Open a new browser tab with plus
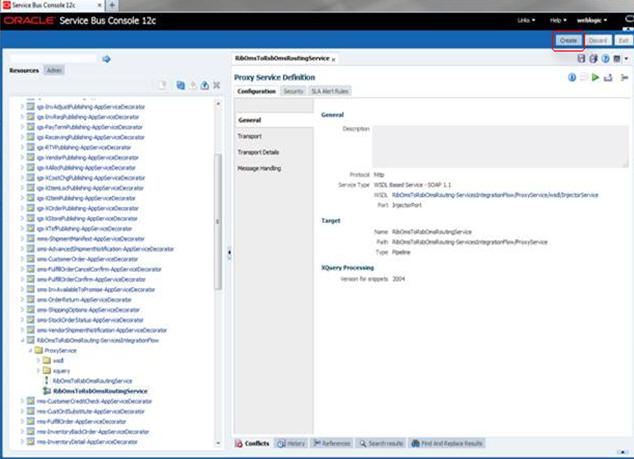634x459 pixels. (x=112, y=5)
